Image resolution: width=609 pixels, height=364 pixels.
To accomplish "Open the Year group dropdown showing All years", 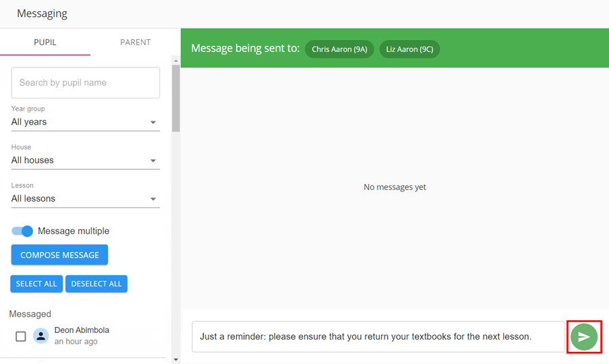I will pos(86,122).
